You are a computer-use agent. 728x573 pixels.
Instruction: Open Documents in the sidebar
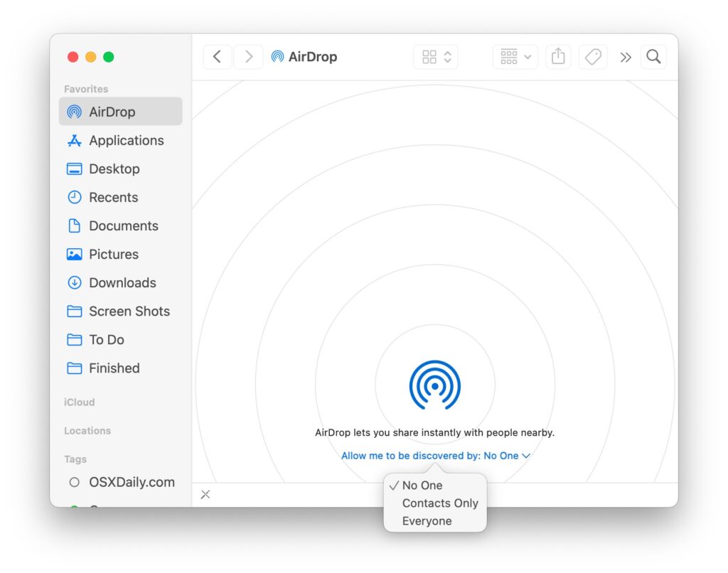121,225
